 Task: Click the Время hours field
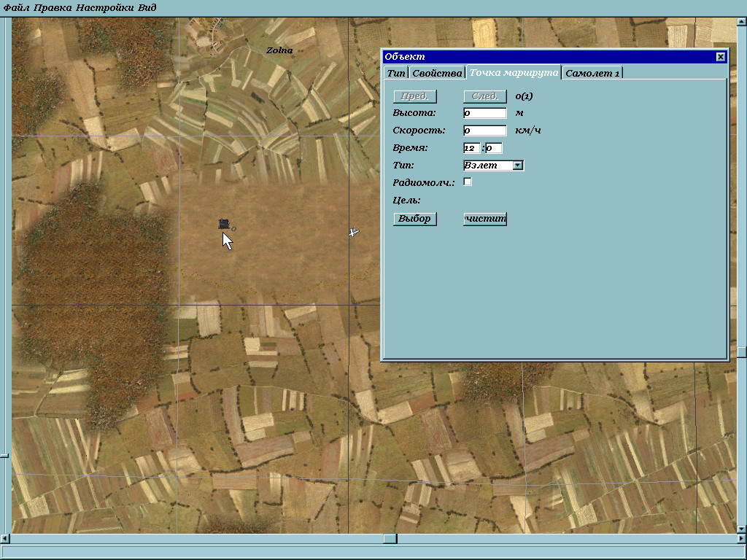[x=471, y=147]
